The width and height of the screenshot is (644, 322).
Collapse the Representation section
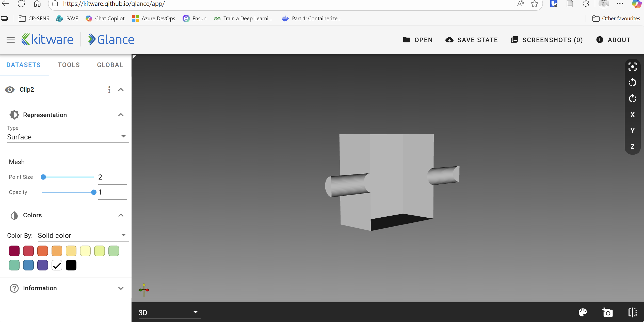pyautogui.click(x=121, y=115)
